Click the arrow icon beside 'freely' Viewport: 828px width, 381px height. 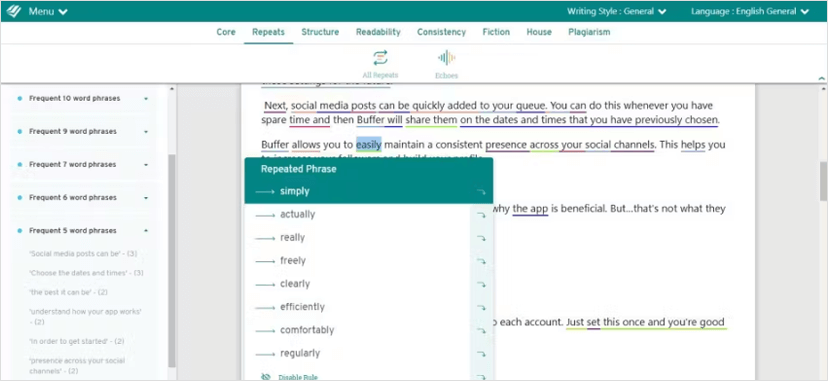tap(481, 261)
